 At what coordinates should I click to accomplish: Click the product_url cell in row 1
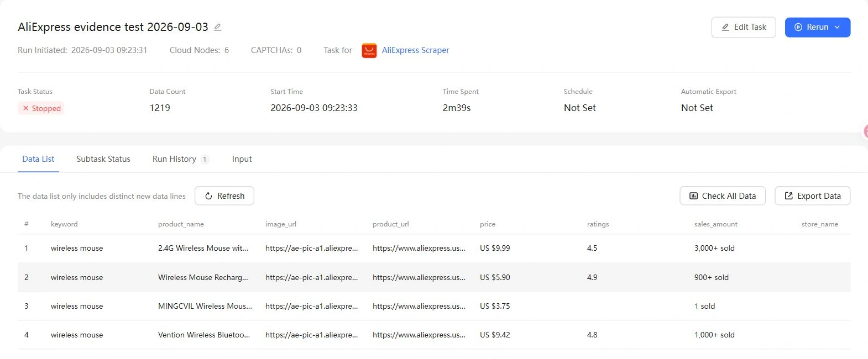click(419, 249)
